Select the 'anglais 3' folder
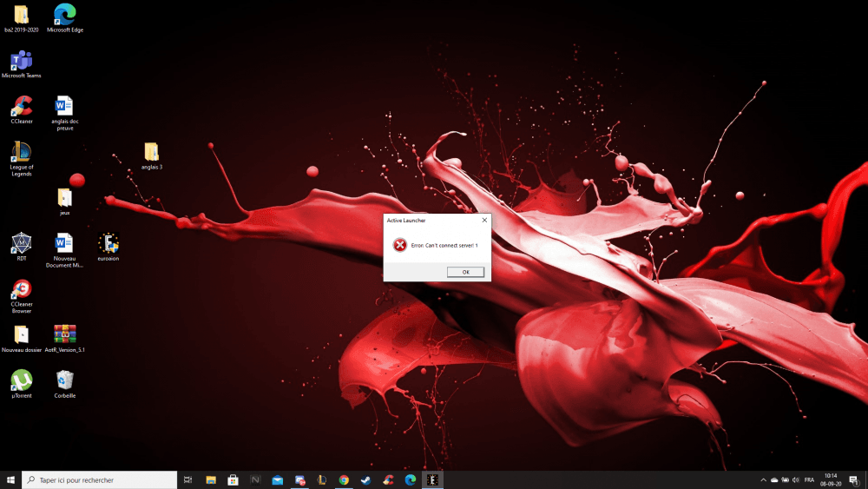Viewport: 868px width, 489px height. coord(151,152)
